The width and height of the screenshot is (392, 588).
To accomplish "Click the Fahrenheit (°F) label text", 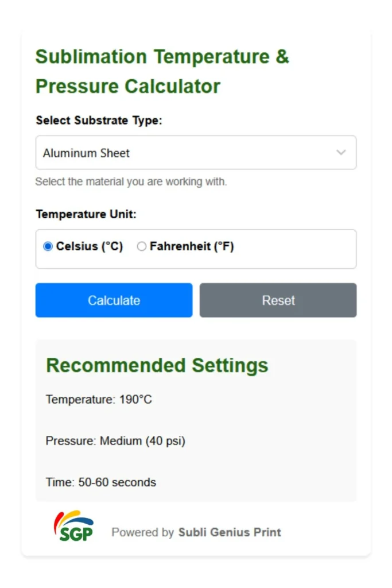I will point(192,247).
